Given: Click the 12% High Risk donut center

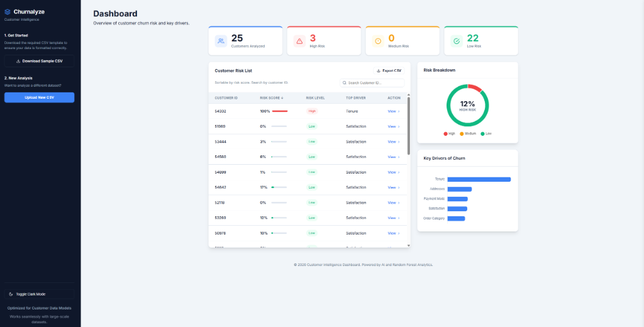Looking at the screenshot, I should pyautogui.click(x=467, y=106).
